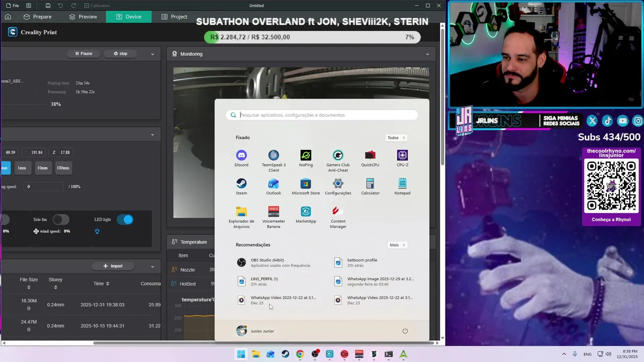Launch Content Manager
Screen dimensions: 644x362
click(338, 217)
